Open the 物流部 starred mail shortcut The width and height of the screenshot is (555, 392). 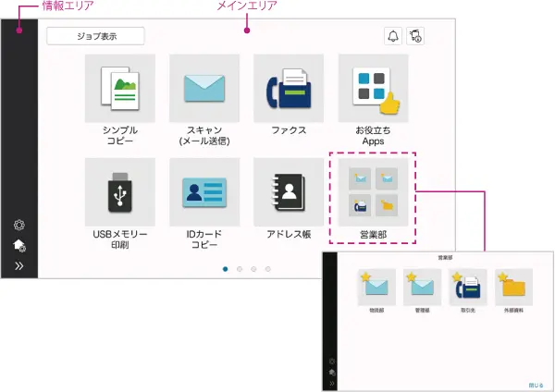(x=376, y=288)
